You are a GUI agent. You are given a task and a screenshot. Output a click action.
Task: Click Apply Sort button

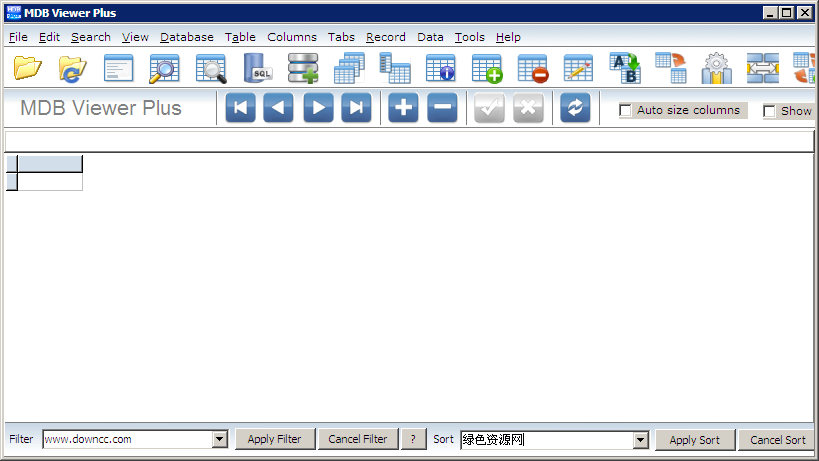695,440
